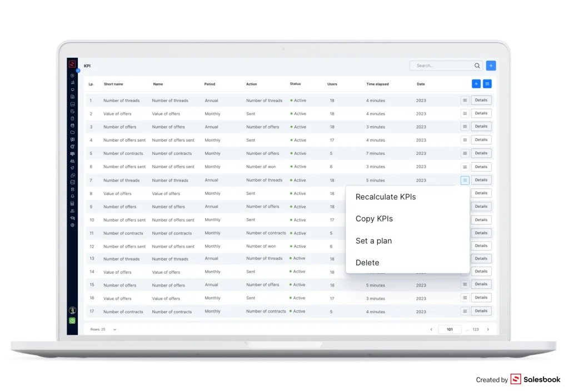The image size is (569, 392).
Task: Open the row 4 hamburger menu
Action: coord(465,140)
